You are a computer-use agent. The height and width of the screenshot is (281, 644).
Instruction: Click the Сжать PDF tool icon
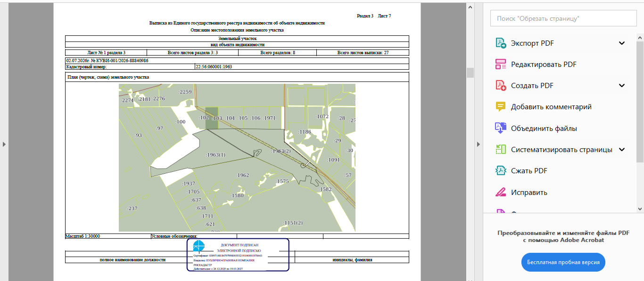(x=500, y=171)
